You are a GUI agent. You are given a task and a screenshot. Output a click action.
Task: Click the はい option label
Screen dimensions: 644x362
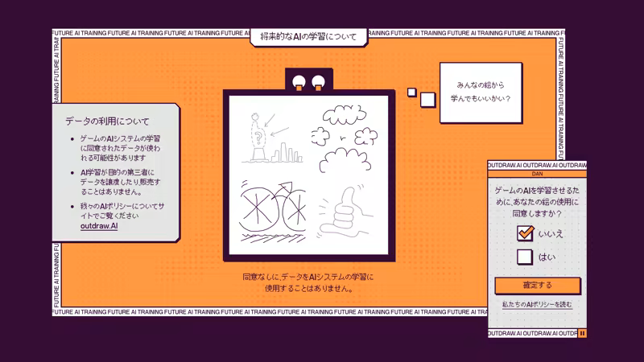click(x=547, y=257)
